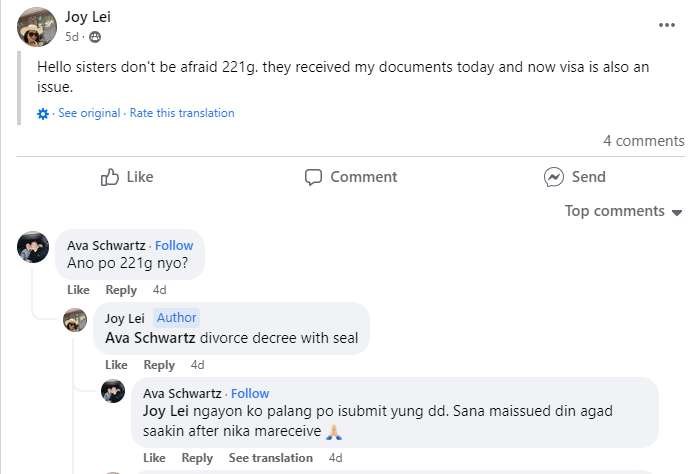The image size is (700, 474).
Task: Like the 'divorce decree with seal' reply
Action: [116, 365]
